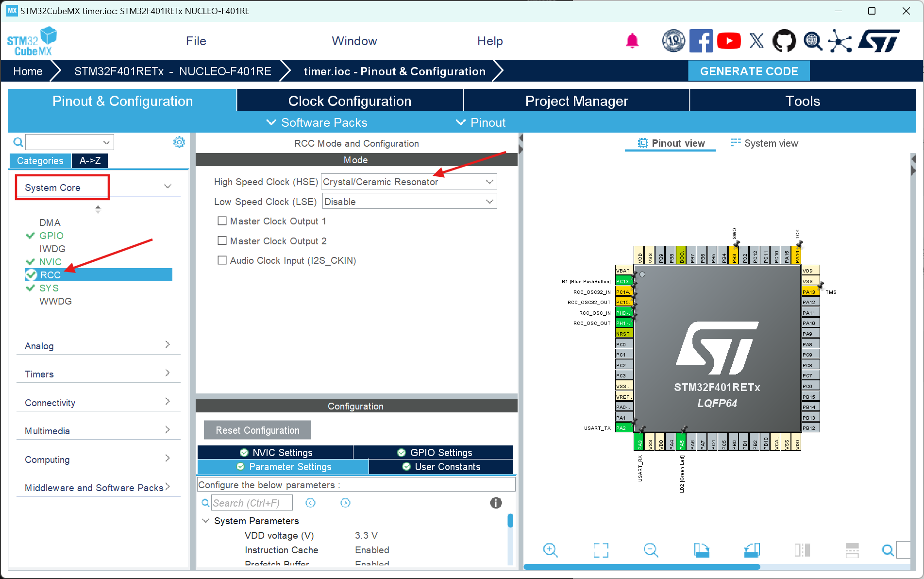Click the ST network star icon

point(840,41)
